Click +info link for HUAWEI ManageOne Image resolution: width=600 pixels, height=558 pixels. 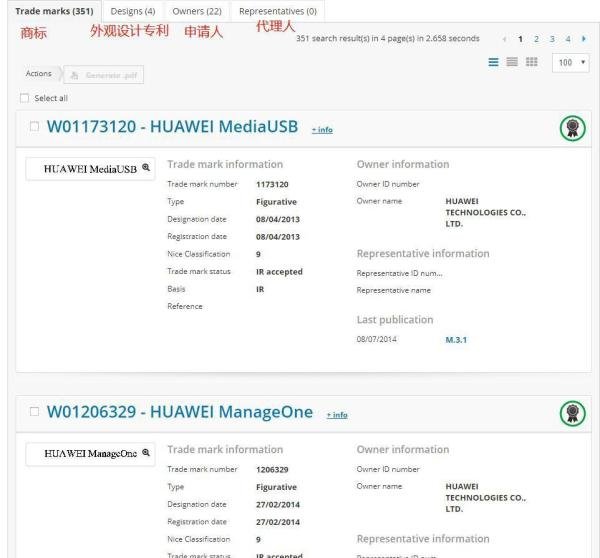pos(337,415)
